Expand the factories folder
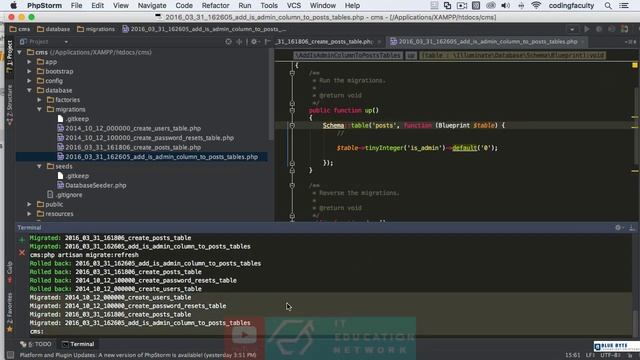640x360 pixels. [40, 100]
